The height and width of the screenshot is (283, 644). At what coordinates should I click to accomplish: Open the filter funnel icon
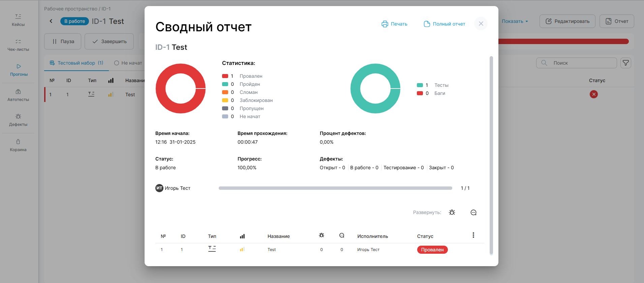click(626, 63)
